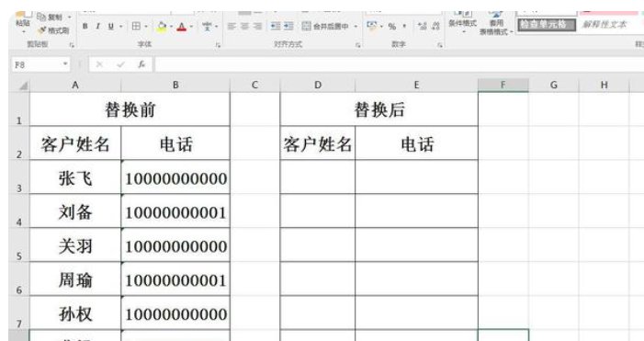Apply accounting number format
Viewport: 644px width, 341px height.
coord(372,26)
